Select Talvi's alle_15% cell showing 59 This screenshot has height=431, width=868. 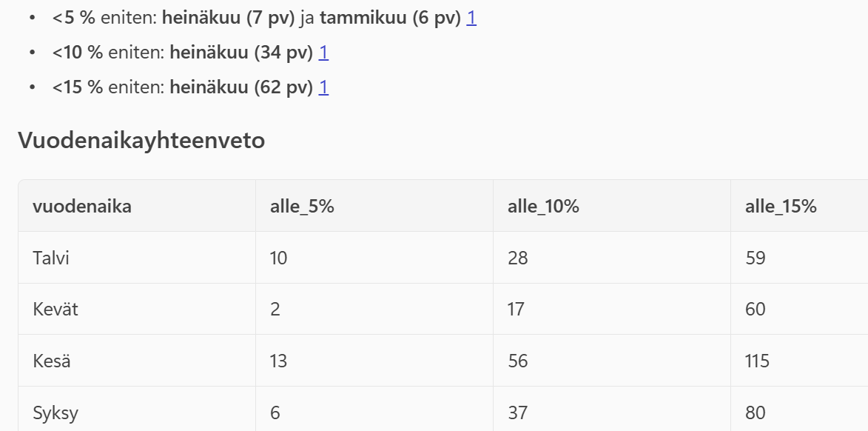point(756,258)
